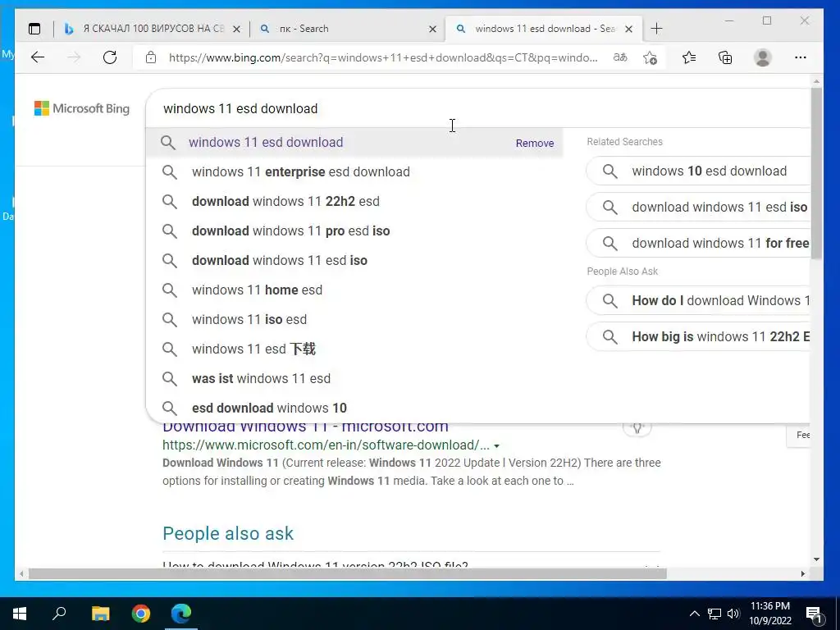Open 'Download Windows 11 - microsoft.com' result
The image size is (840, 630).
305,428
